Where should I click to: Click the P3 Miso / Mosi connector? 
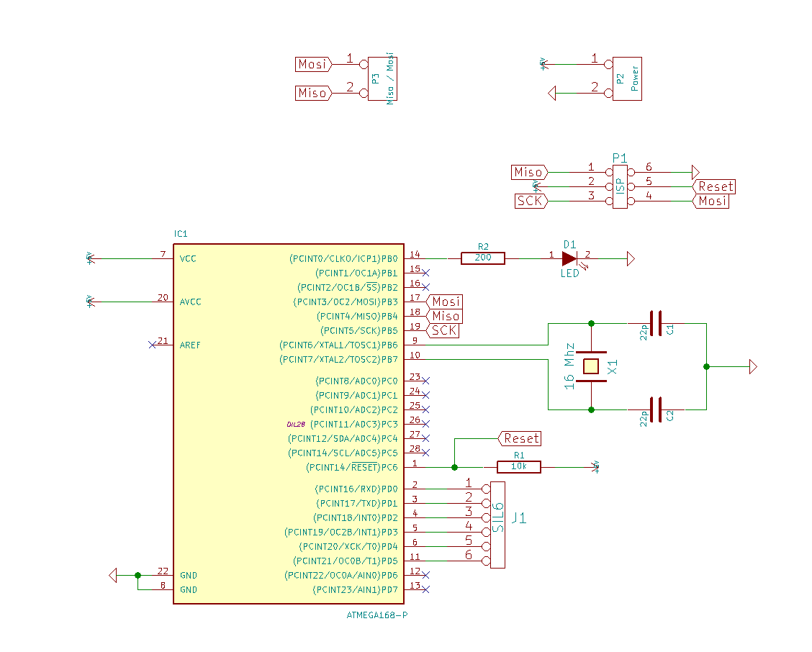click(382, 78)
